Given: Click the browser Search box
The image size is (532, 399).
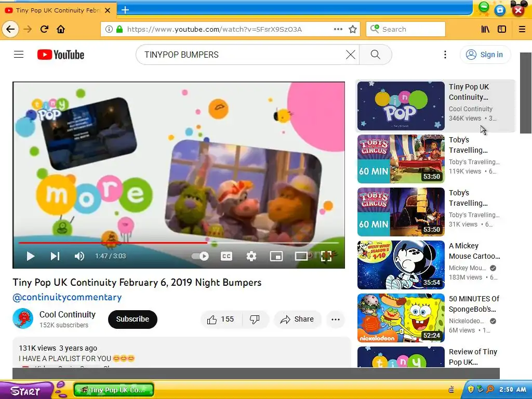Looking at the screenshot, I should [406, 29].
